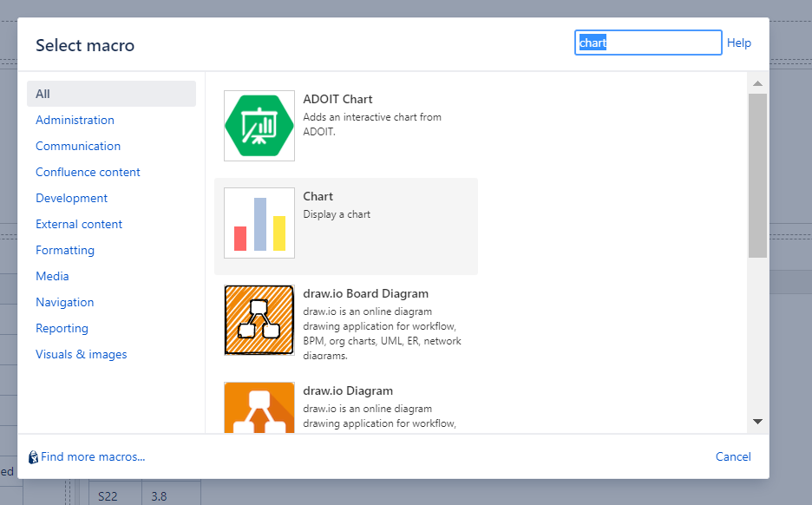Open the macro Help link
Viewport: 812px width, 505px height.
click(x=739, y=43)
